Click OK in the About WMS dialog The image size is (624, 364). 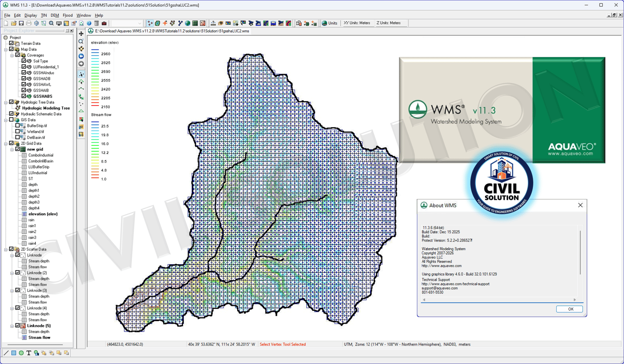tap(570, 309)
